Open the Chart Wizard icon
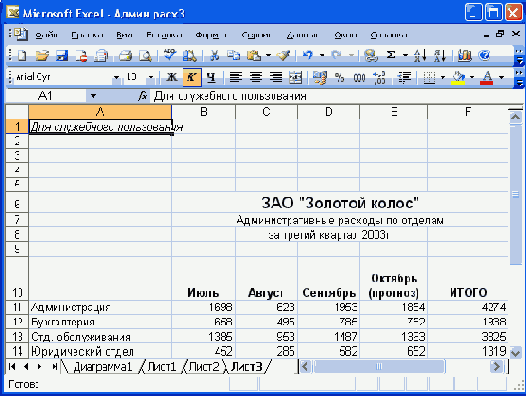526x396 pixels. (465, 55)
